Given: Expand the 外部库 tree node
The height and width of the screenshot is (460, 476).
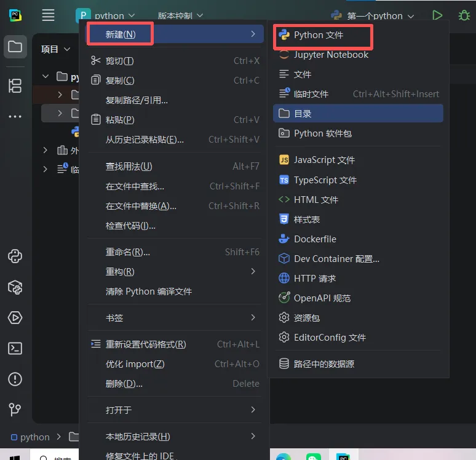Looking at the screenshot, I should [x=46, y=150].
